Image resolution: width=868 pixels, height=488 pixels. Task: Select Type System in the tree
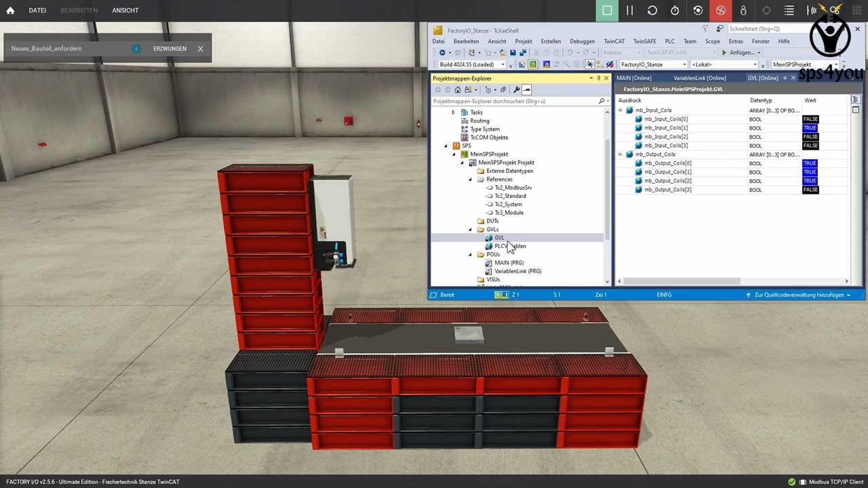click(x=485, y=129)
